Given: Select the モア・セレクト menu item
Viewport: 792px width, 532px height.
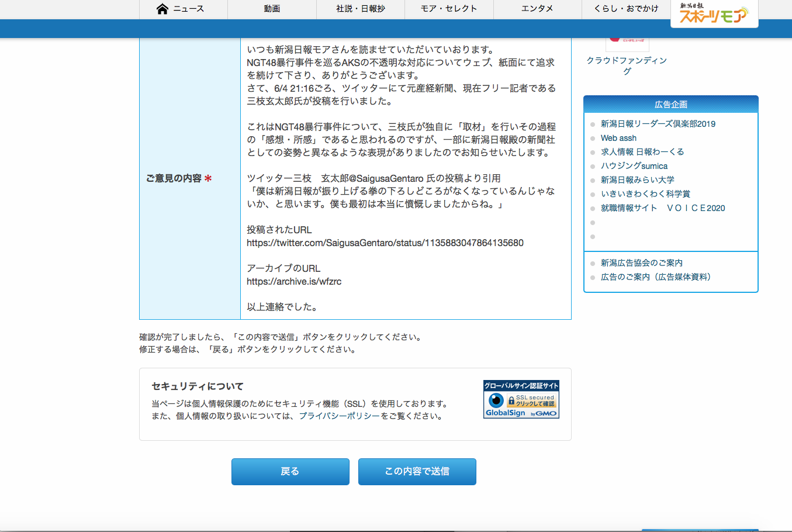Looking at the screenshot, I should point(449,9).
